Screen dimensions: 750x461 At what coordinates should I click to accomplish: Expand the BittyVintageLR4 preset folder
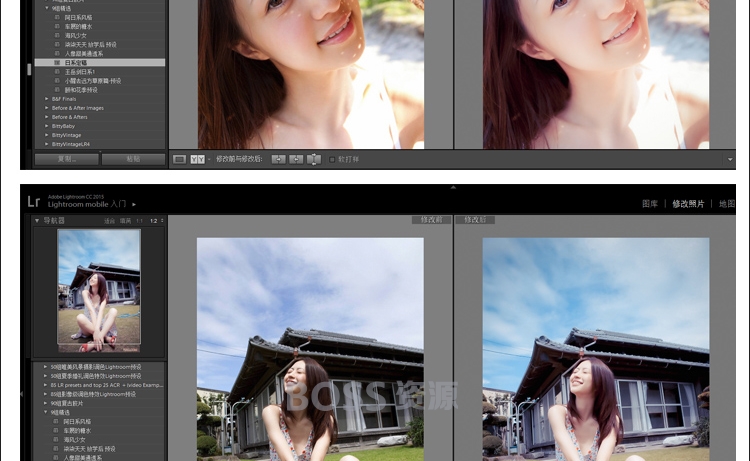pyautogui.click(x=47, y=144)
